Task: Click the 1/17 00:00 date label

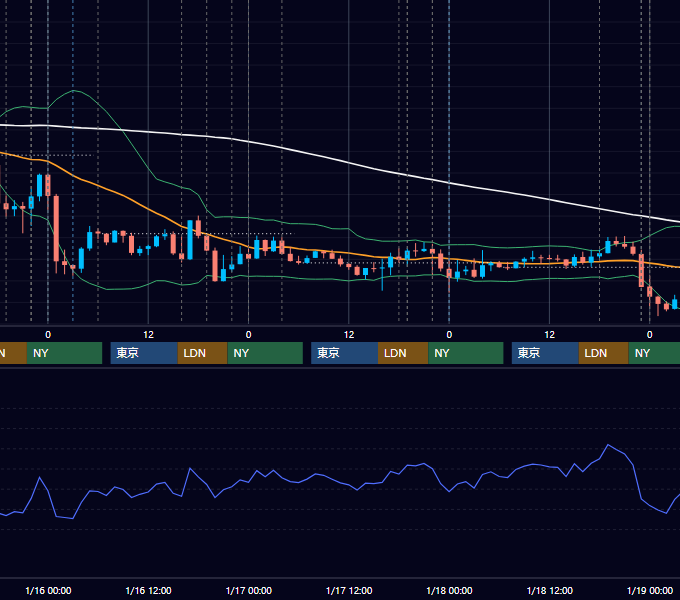Action: pos(248,590)
